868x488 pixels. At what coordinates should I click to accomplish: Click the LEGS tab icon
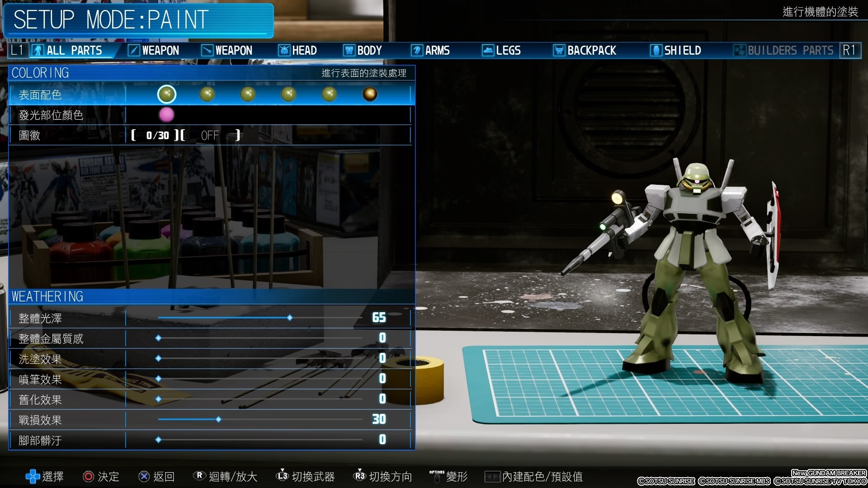tap(488, 50)
